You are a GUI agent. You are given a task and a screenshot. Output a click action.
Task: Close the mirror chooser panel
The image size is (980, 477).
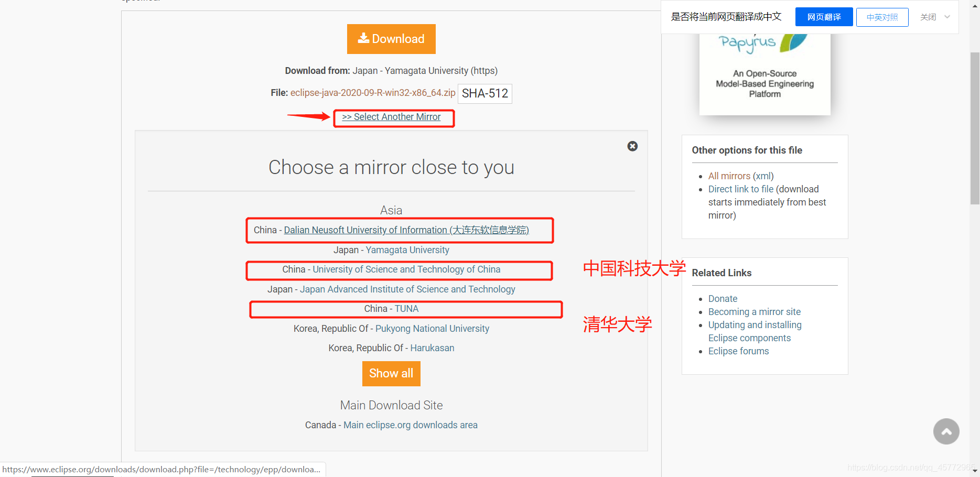pos(632,146)
